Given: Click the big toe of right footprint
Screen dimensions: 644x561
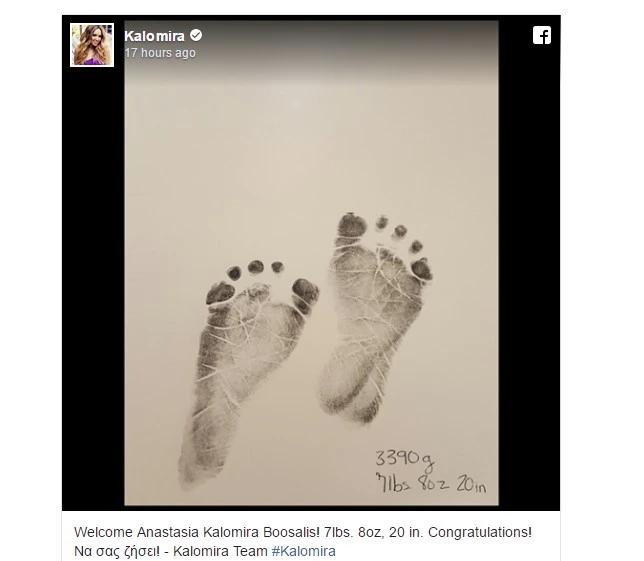Looking at the screenshot, I should point(352,225).
